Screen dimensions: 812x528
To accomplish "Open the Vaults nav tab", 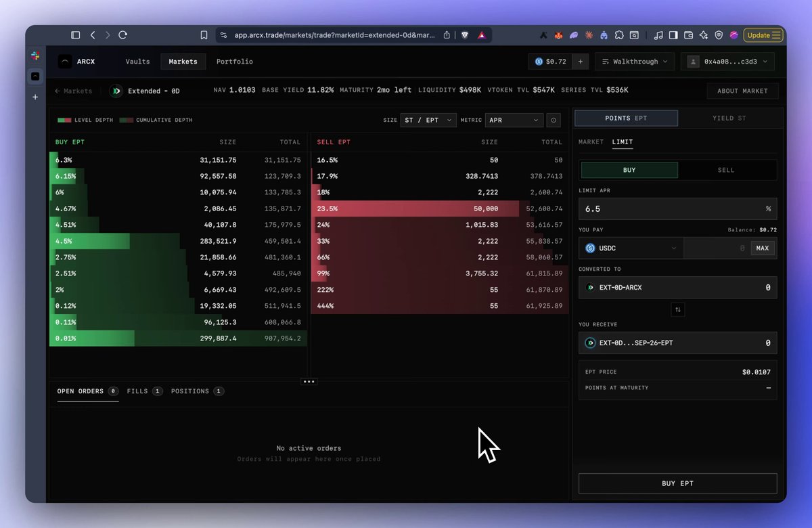I will (137, 62).
